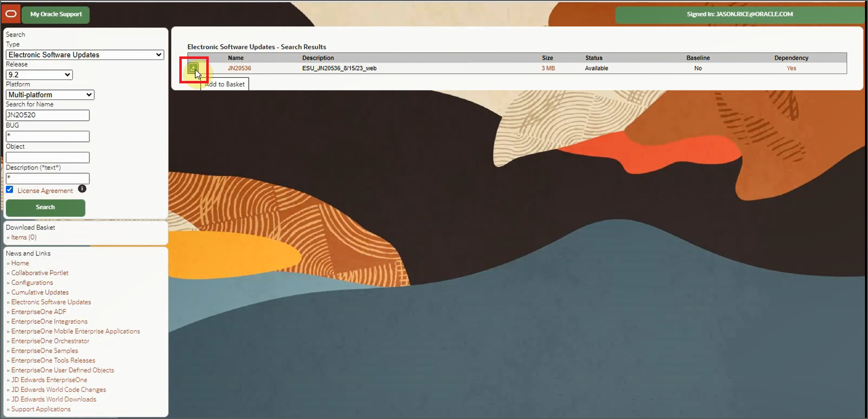Image resolution: width=868 pixels, height=419 pixels.
Task: Open Cumulative Updates link
Action: (40, 292)
